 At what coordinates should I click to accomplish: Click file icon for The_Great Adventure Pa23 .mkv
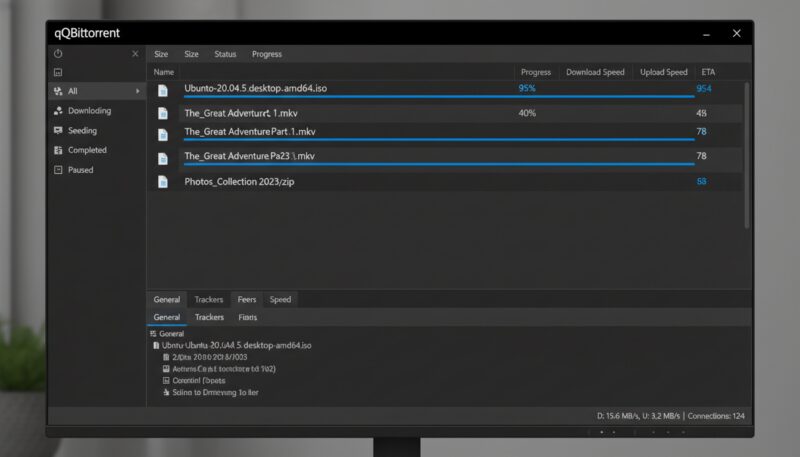pos(163,159)
